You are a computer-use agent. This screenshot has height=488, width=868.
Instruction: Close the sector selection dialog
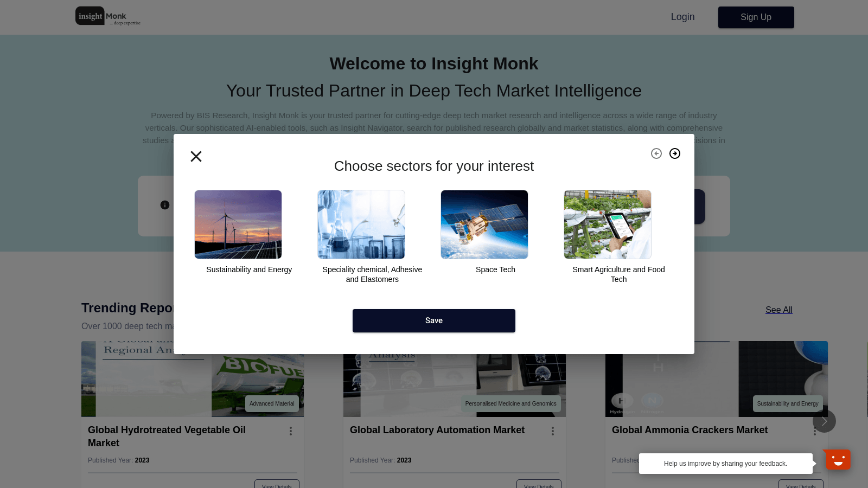click(x=196, y=156)
